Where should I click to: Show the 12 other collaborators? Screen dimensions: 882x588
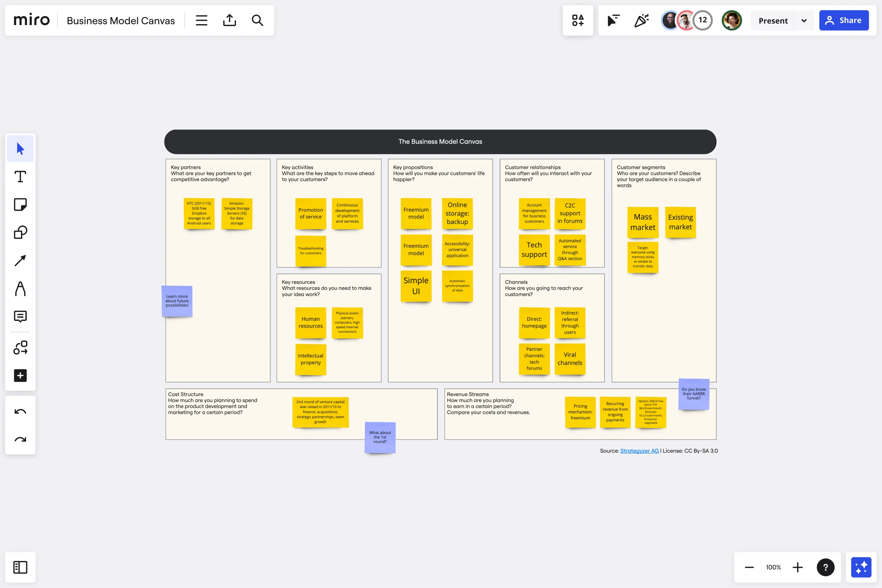coord(702,20)
